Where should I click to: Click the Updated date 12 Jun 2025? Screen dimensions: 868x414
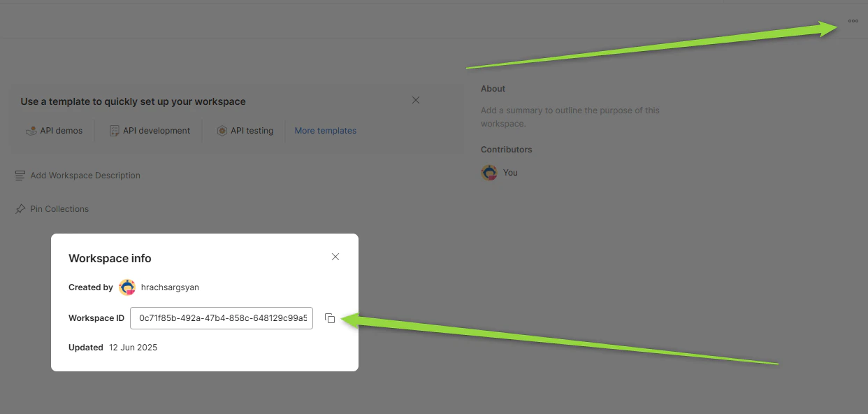133,347
